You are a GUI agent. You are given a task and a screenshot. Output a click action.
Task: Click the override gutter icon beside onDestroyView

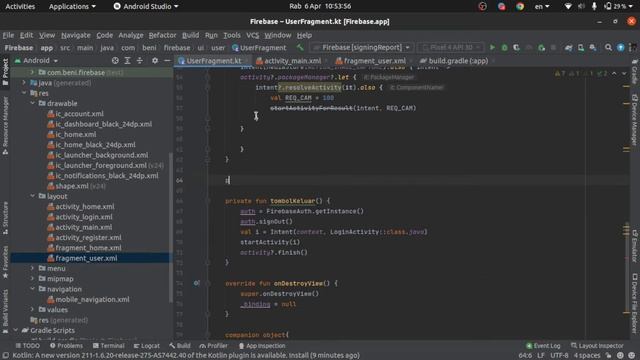tap(196, 283)
